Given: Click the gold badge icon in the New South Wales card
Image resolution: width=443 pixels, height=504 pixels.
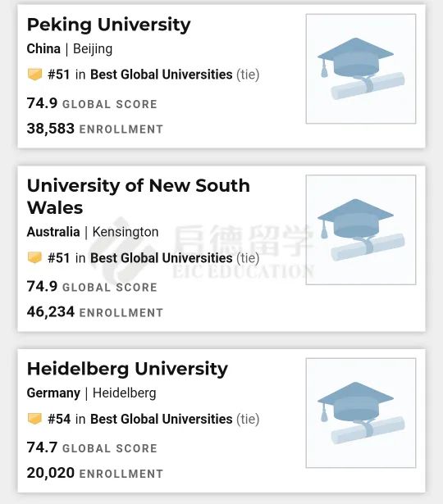Looking at the screenshot, I should click(34, 258).
